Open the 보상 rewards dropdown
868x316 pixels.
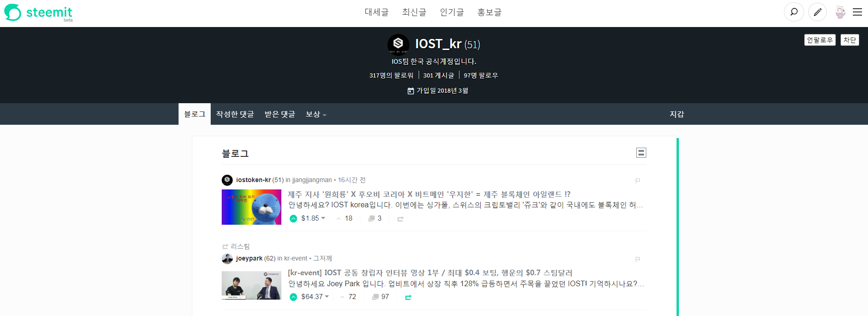tap(316, 114)
